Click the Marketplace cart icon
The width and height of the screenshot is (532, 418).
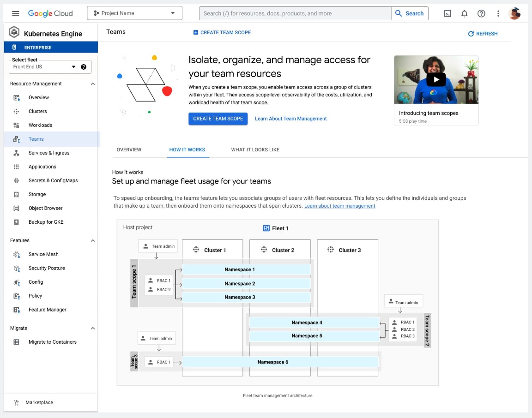[x=16, y=403]
